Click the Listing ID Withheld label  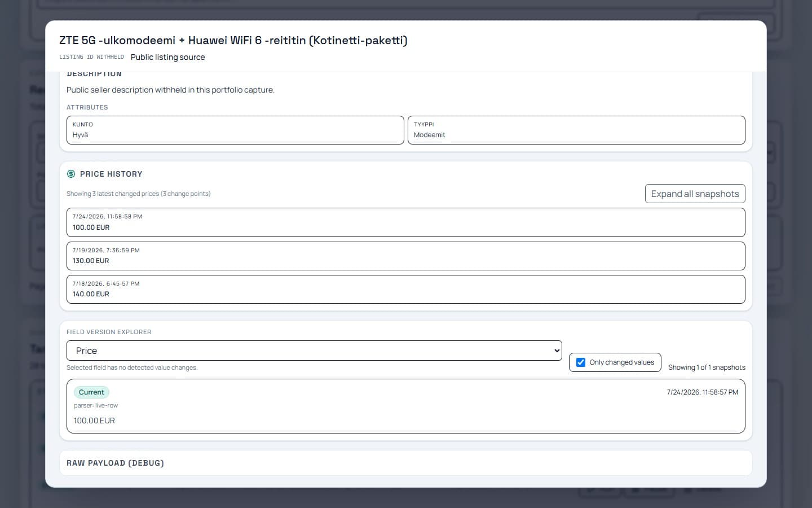point(92,57)
